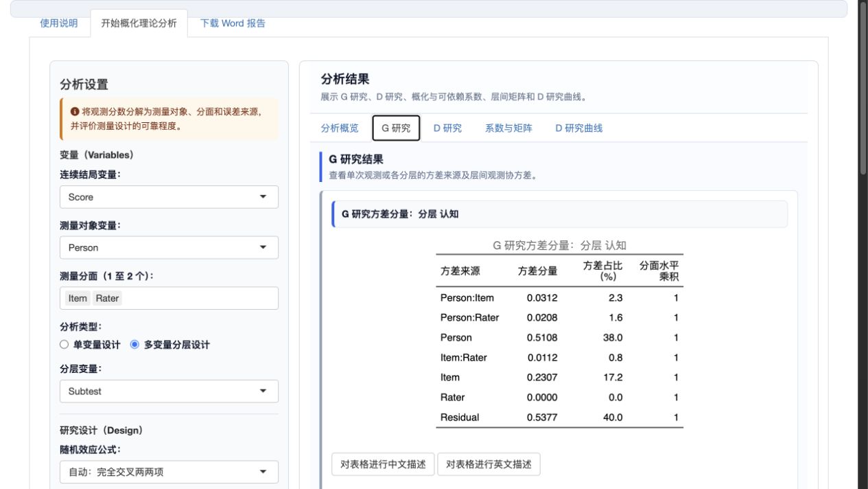The height and width of the screenshot is (489, 868).
Task: Open the 使用说明 tab
Action: tap(58, 23)
